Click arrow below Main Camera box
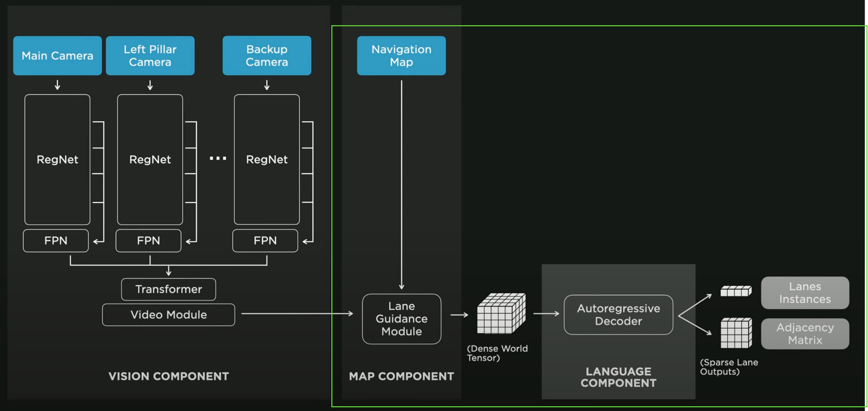 pos(58,85)
